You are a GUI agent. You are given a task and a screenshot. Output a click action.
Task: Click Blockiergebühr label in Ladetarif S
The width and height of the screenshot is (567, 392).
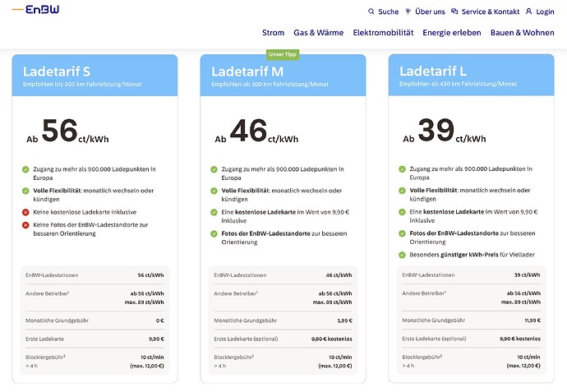coord(45,357)
